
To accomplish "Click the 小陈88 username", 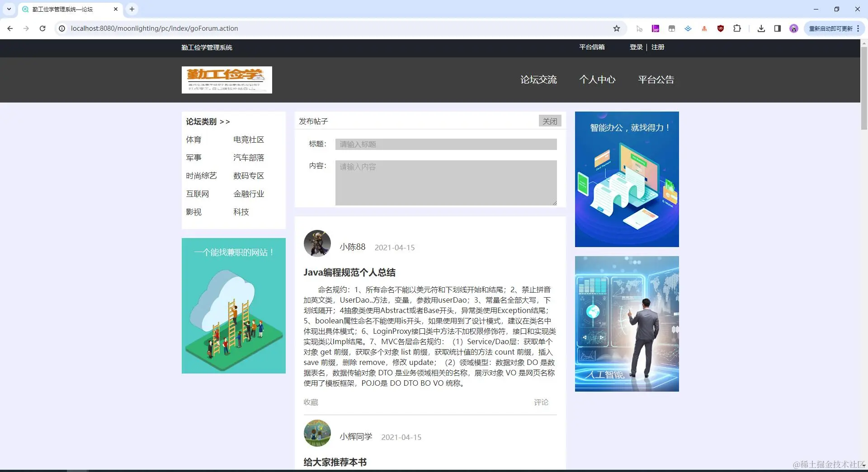I will pyautogui.click(x=353, y=247).
